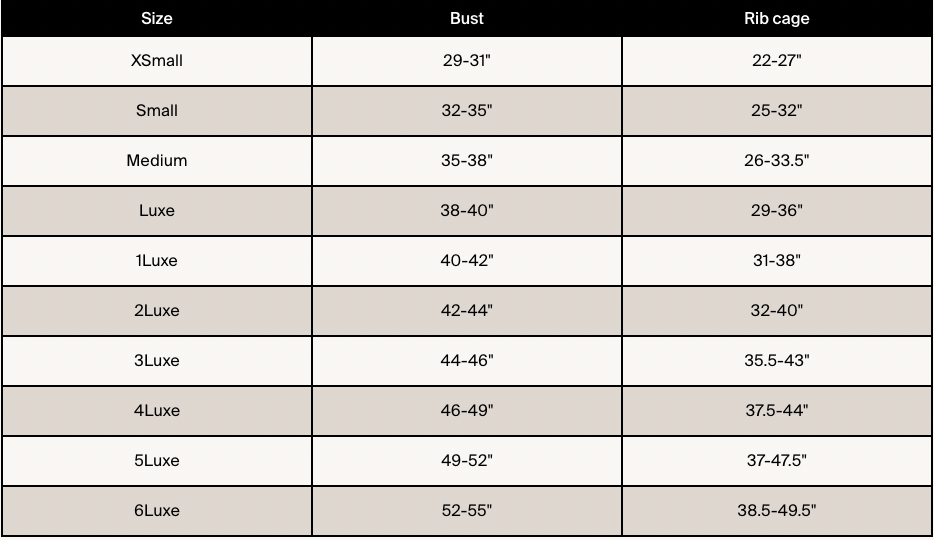The width and height of the screenshot is (934, 540).
Task: Select the 35.5-43" rib cage cell
Action: (x=777, y=361)
